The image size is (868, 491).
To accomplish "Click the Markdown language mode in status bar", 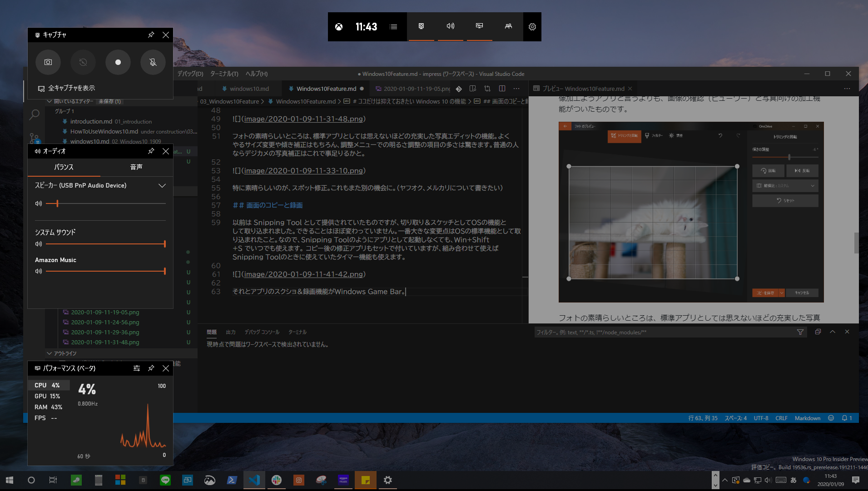I will click(808, 418).
